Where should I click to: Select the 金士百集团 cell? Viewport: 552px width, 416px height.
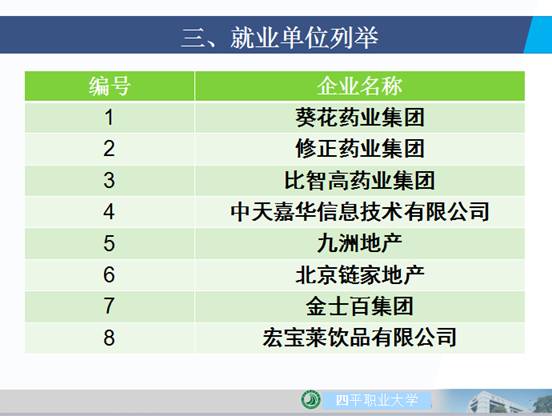coord(359,306)
